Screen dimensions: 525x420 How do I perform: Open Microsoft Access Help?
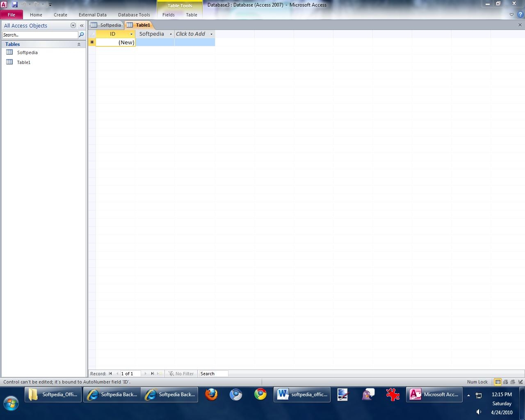click(520, 15)
